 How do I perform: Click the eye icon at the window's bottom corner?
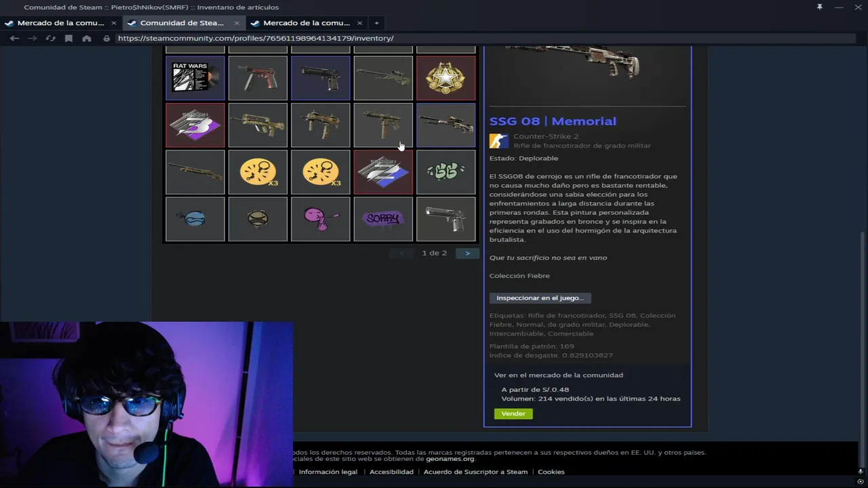(x=861, y=482)
